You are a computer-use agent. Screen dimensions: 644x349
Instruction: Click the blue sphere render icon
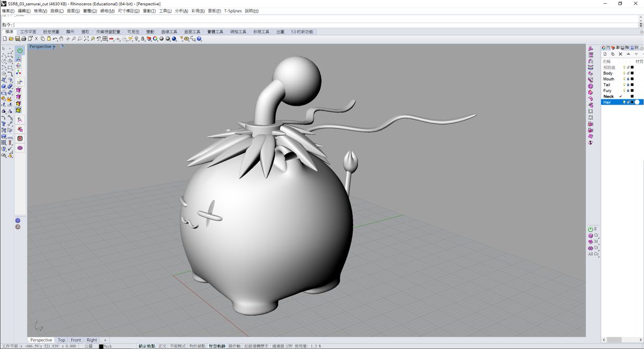click(x=173, y=39)
